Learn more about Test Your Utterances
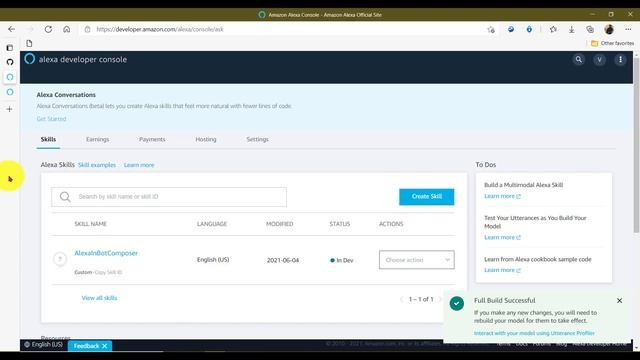640x360 pixels. coord(502,237)
